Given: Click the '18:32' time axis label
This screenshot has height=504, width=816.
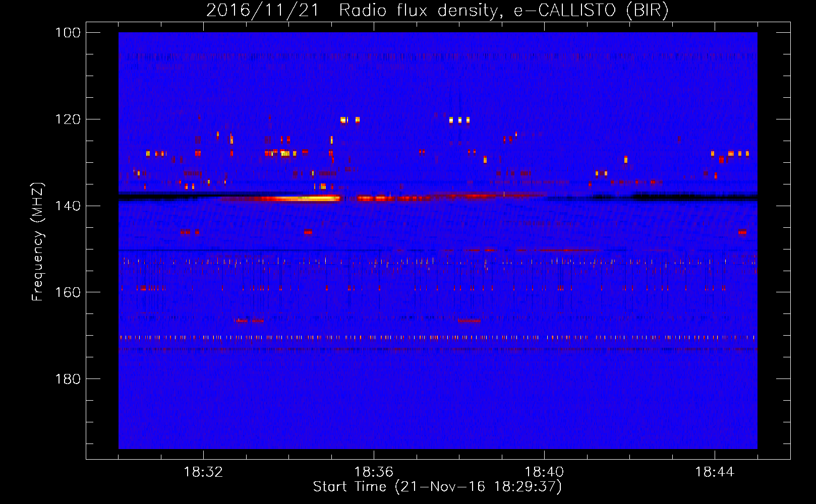Looking at the screenshot, I should [x=203, y=472].
